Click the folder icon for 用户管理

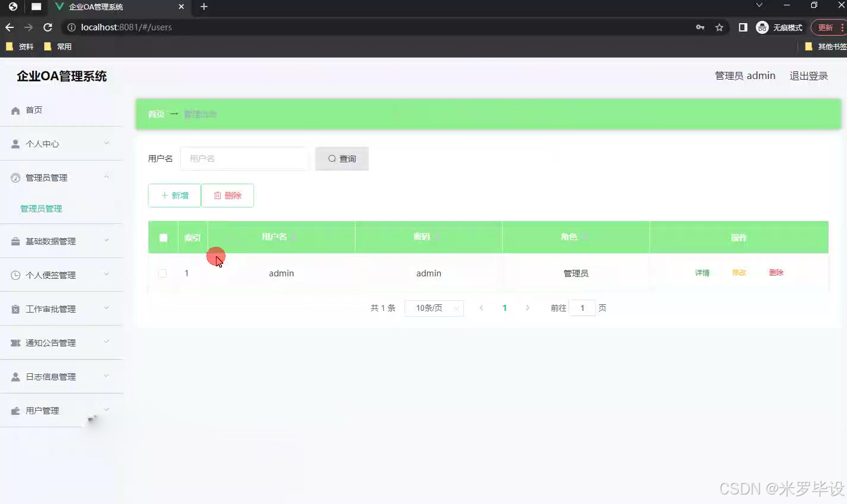15,411
